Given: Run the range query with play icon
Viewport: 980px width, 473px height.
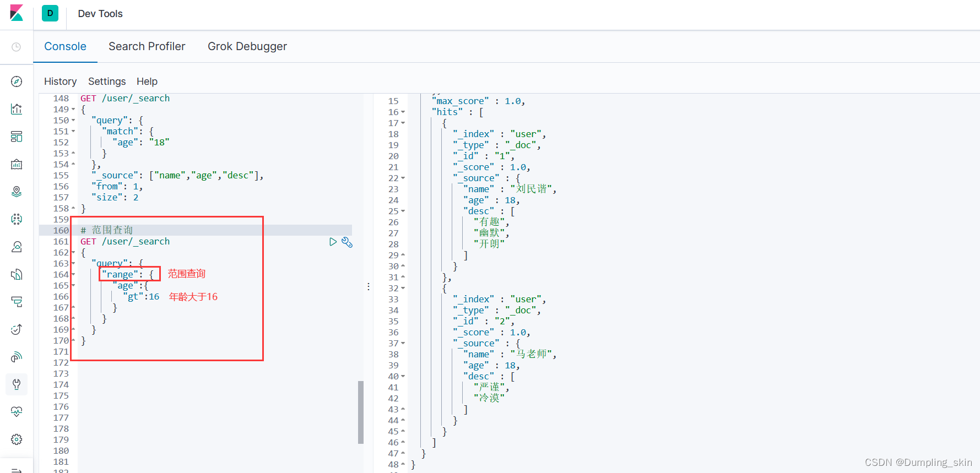Looking at the screenshot, I should [333, 242].
